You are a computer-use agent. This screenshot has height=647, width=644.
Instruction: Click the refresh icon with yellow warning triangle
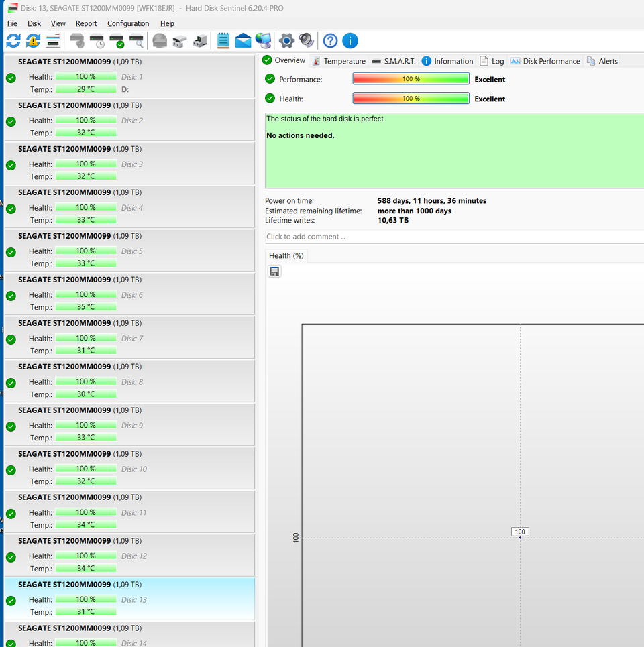point(33,41)
